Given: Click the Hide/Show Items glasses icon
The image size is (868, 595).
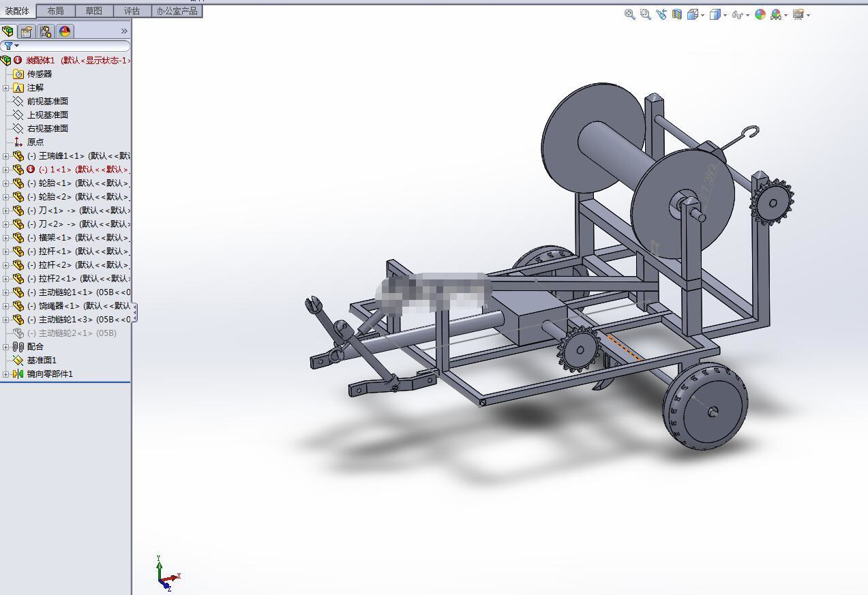Looking at the screenshot, I should pyautogui.click(x=737, y=14).
